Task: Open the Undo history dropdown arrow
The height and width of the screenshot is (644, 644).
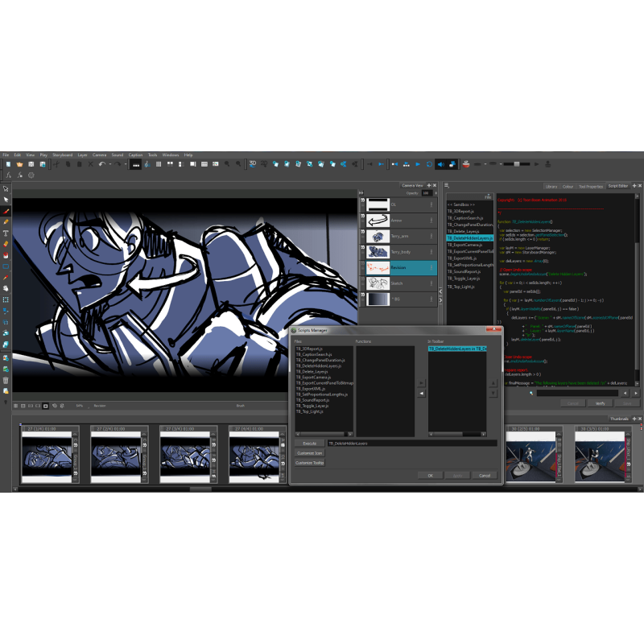Action: pos(109,163)
